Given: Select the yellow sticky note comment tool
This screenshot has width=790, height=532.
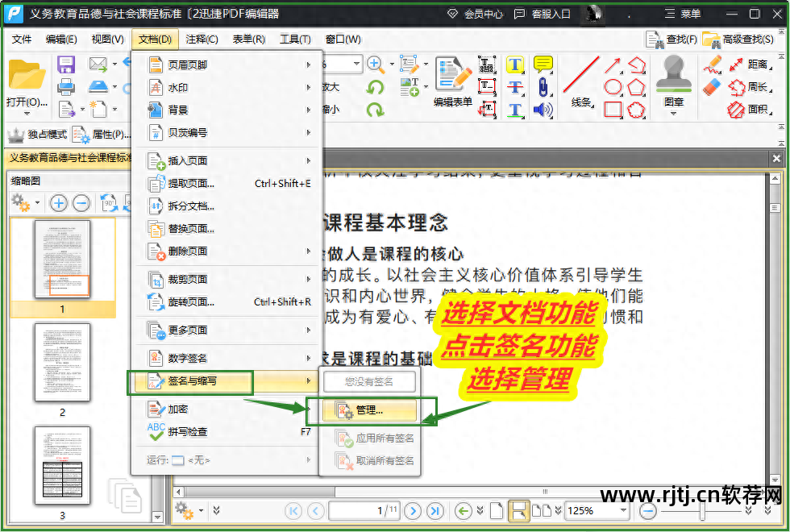Looking at the screenshot, I should coord(543,64).
